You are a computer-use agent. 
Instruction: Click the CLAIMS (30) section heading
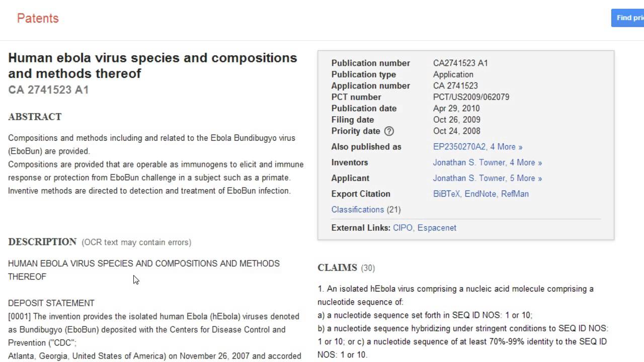(346, 268)
